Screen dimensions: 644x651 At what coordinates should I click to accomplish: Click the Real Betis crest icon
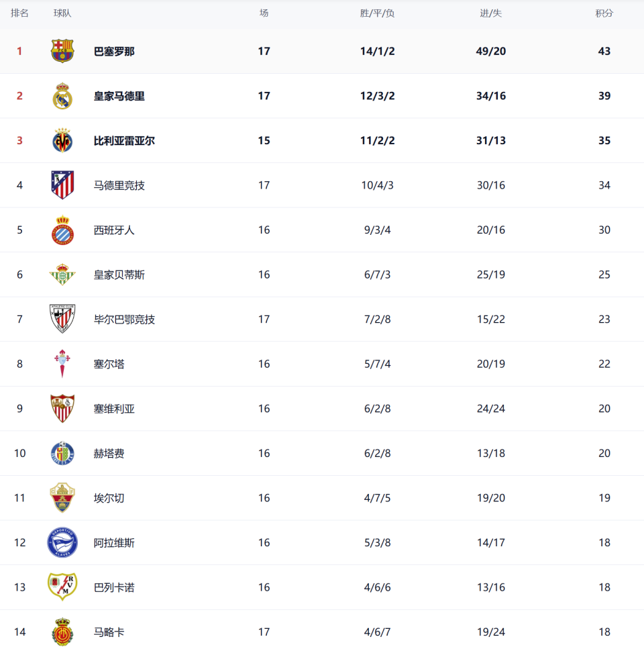tap(62, 274)
